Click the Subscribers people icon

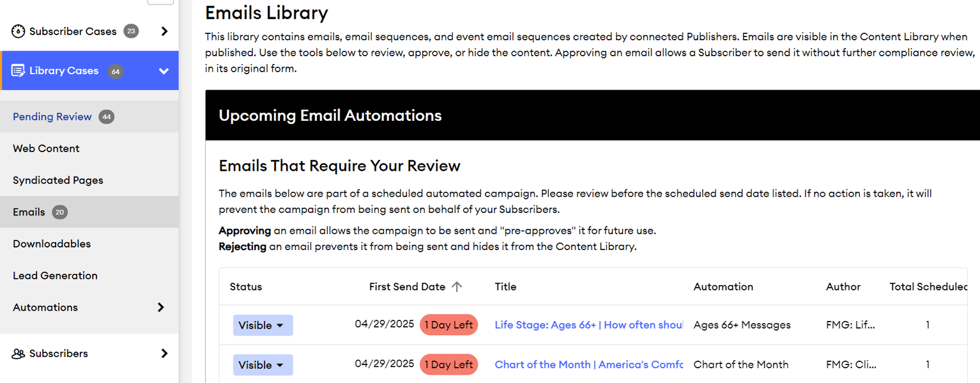(x=19, y=353)
